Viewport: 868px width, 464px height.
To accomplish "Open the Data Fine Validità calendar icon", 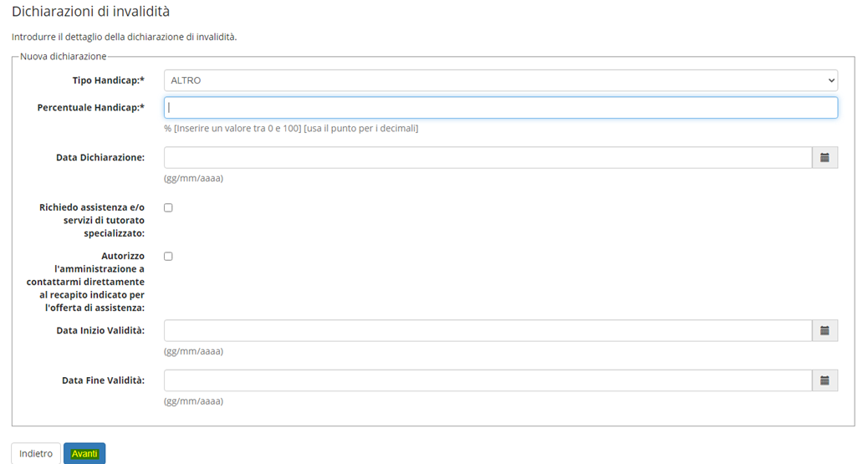I will (x=825, y=380).
